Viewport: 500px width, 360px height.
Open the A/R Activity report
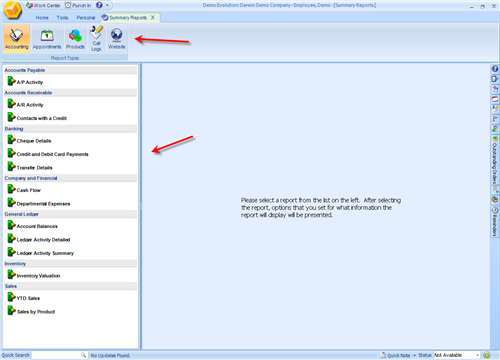tap(25, 104)
